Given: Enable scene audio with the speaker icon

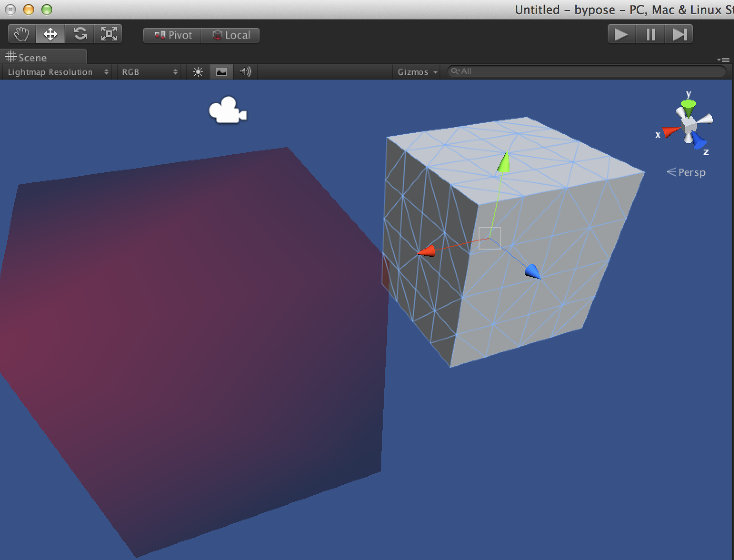Looking at the screenshot, I should click(245, 71).
